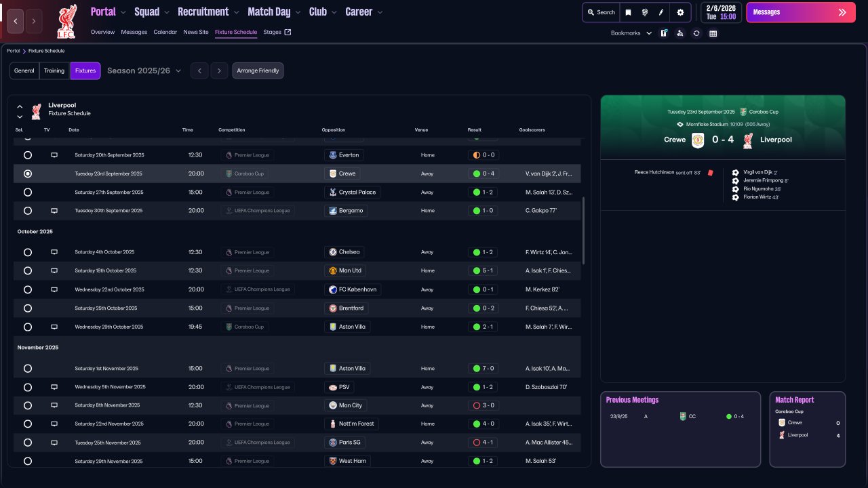This screenshot has width=868, height=488.
Task: Click the up chevron beside the Liverpool heading
Action: 20,106
